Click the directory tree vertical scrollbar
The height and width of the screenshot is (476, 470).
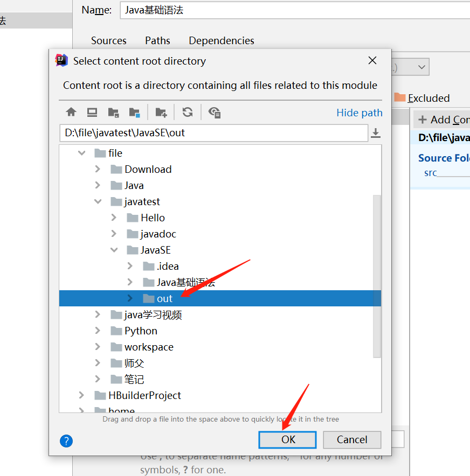tap(377, 276)
